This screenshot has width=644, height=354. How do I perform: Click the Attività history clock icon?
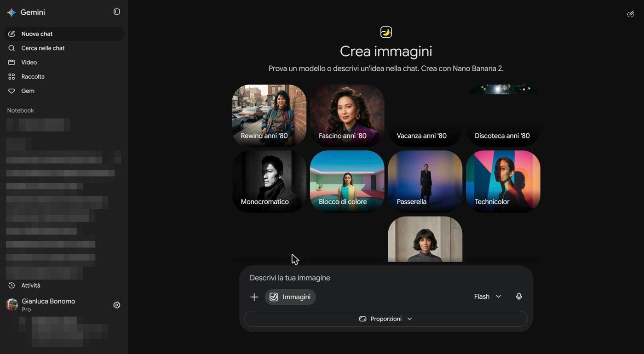click(11, 285)
